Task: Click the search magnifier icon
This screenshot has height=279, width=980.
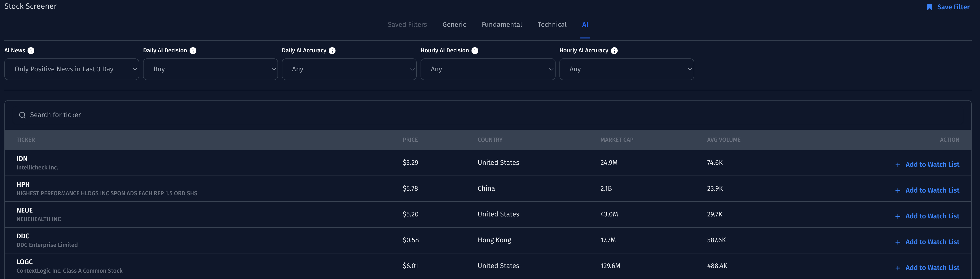Action: coord(22,115)
